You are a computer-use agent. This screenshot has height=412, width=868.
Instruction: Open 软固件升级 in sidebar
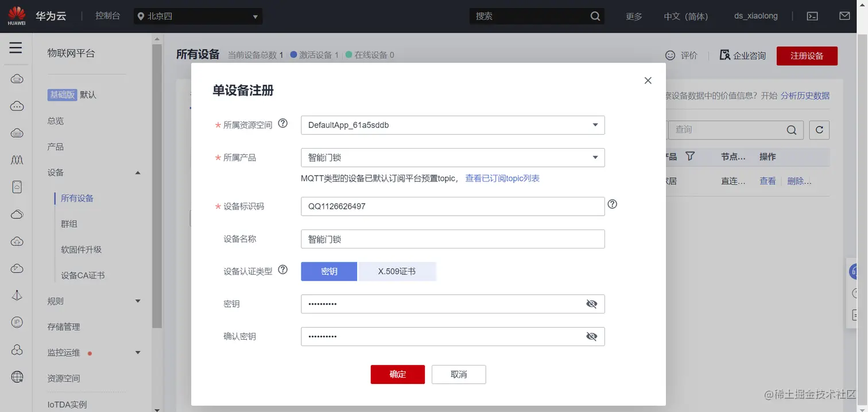[x=81, y=250]
